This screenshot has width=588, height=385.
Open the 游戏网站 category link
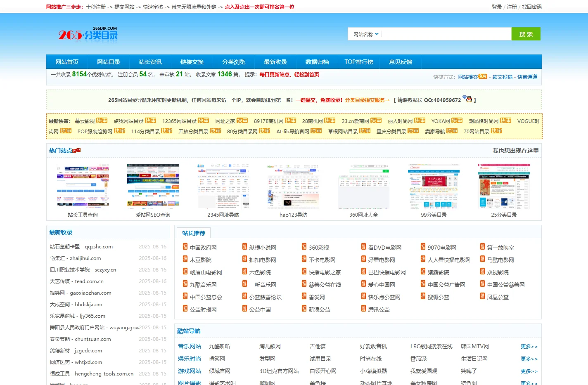coord(190,371)
